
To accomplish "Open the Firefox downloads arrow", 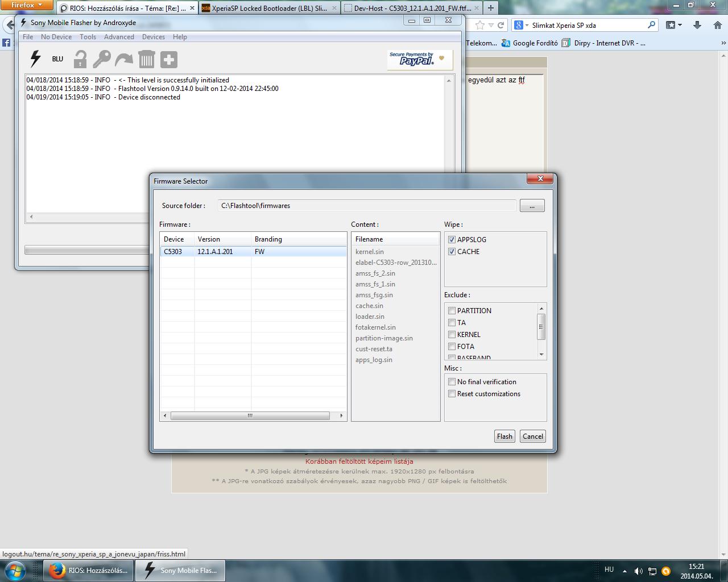I will 697,25.
